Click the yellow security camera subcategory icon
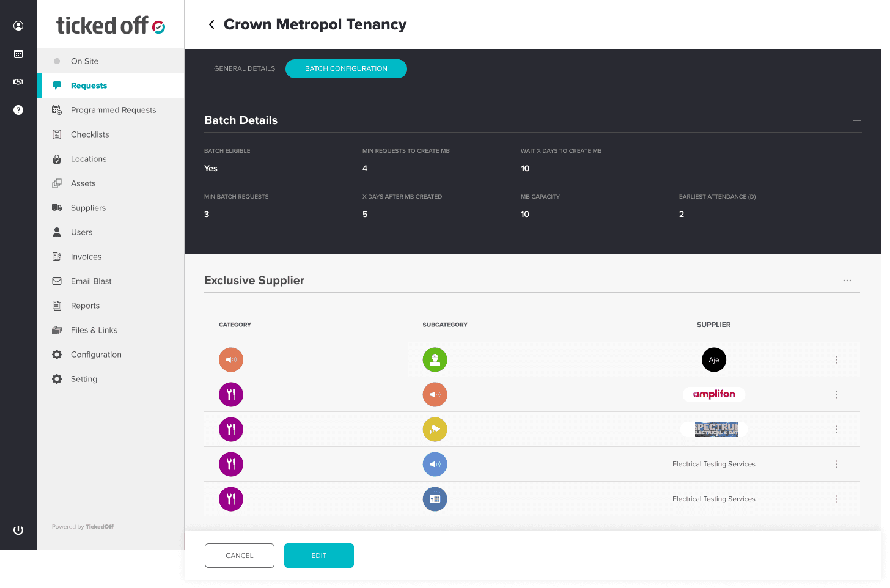The image size is (890, 588). click(x=435, y=429)
